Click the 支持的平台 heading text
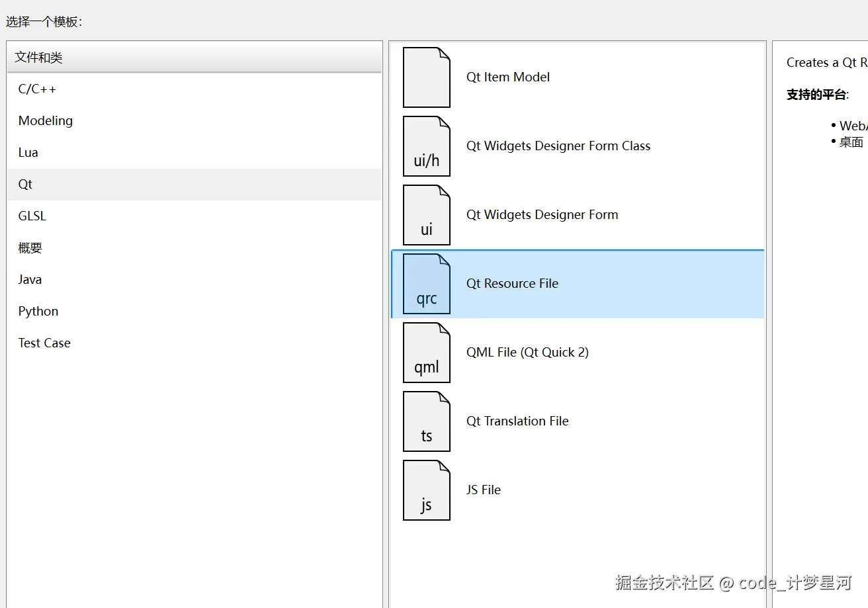This screenshot has height=608, width=868. click(x=816, y=95)
